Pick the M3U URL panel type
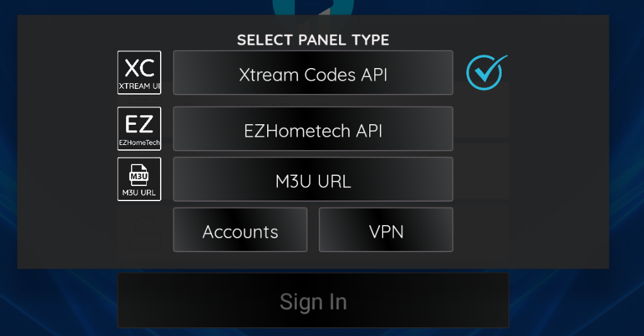The image size is (644, 336). pos(313,180)
